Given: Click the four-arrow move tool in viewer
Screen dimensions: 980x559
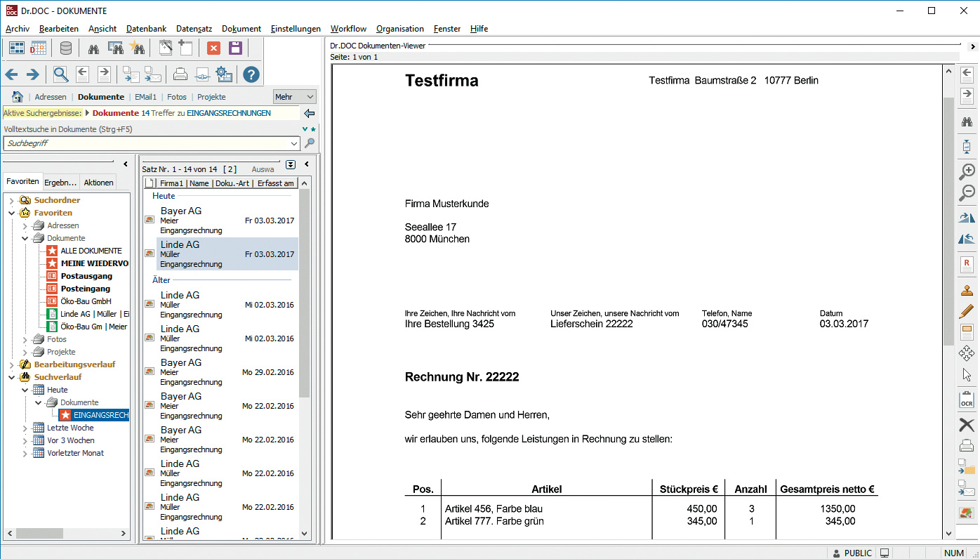Looking at the screenshot, I should (x=967, y=353).
